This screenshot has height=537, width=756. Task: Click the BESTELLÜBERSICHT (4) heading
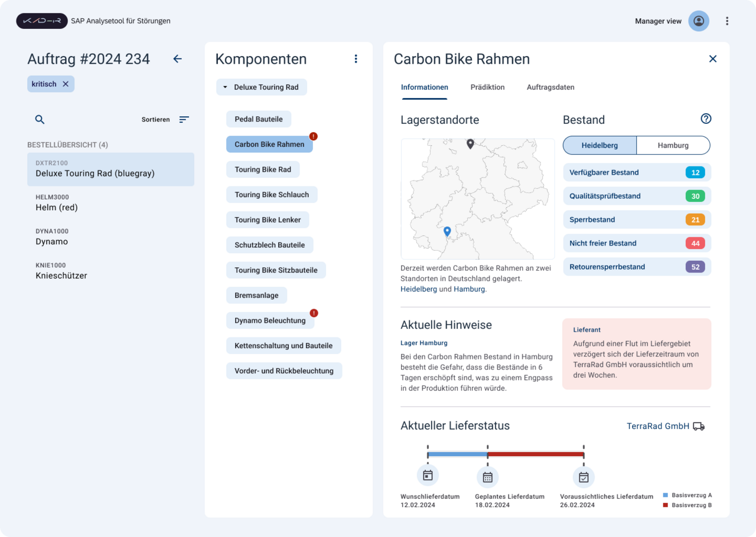[68, 145]
